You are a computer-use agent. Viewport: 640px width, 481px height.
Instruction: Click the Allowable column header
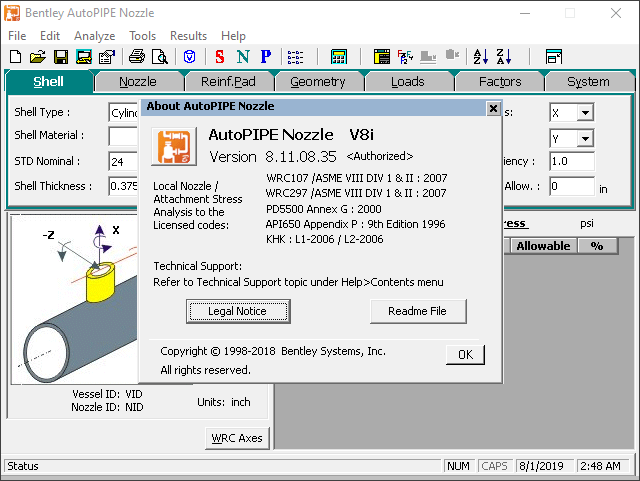pyautogui.click(x=543, y=246)
